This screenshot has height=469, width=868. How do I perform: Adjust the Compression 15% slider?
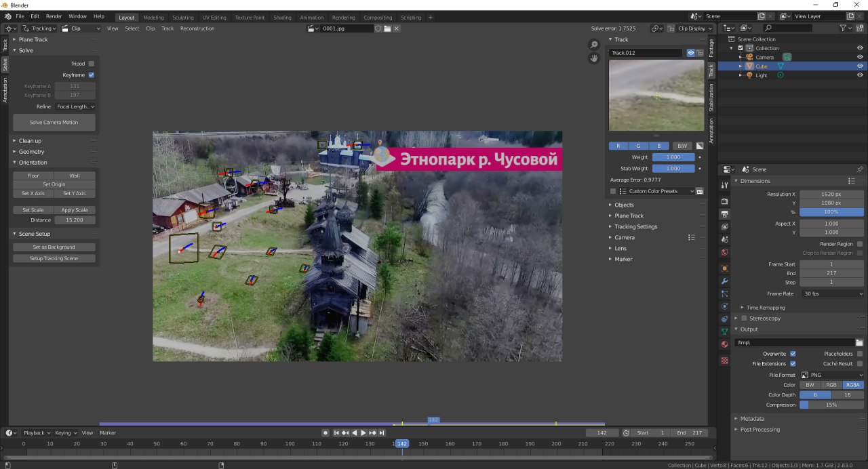coord(832,405)
